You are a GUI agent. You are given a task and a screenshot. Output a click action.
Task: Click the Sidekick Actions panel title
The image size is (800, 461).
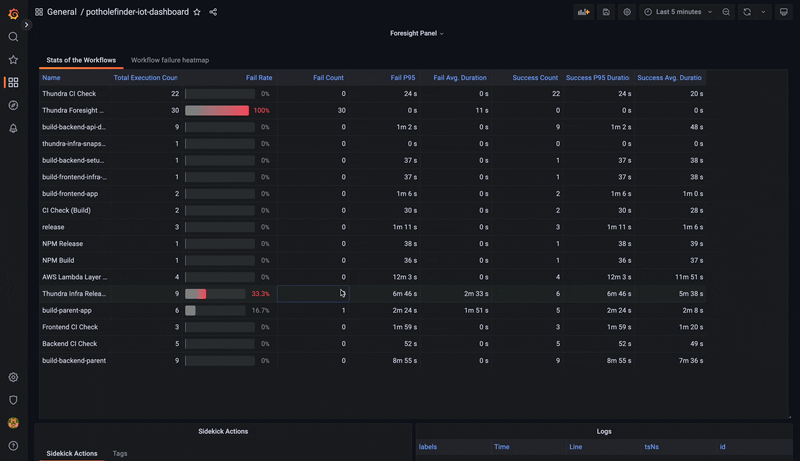pos(223,431)
